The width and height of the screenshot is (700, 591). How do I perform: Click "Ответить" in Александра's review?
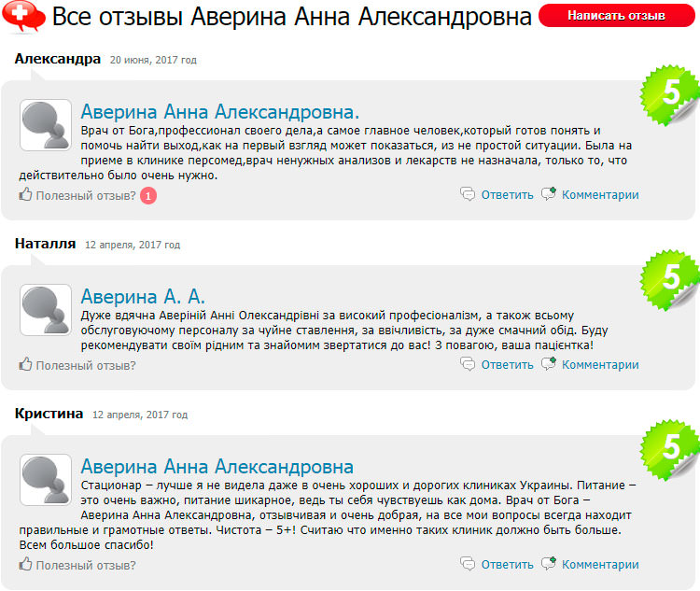click(x=507, y=195)
